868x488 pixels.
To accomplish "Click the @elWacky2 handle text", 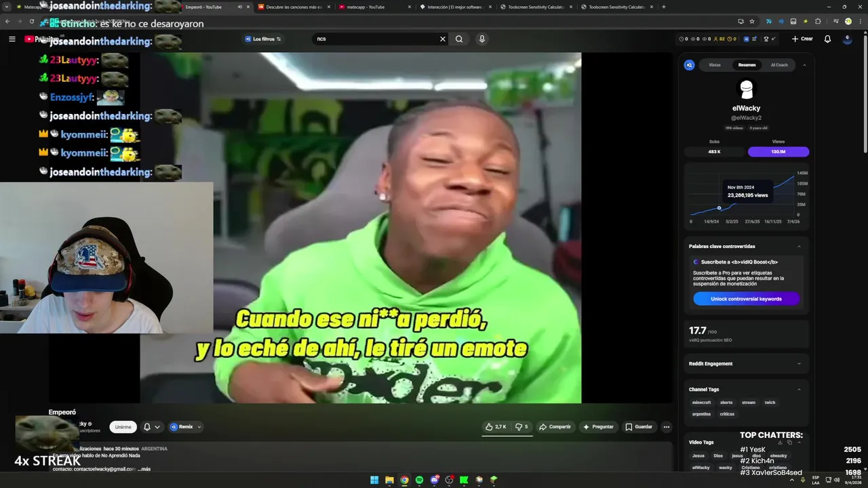I will pos(746,118).
